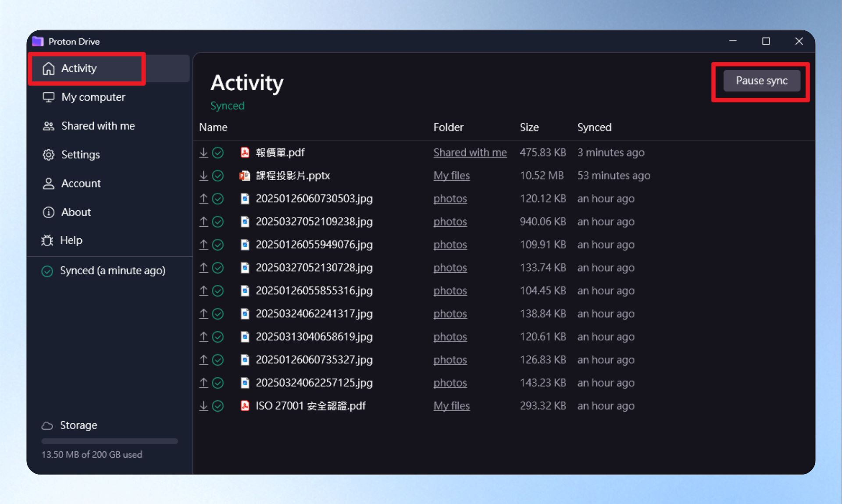
Task: Click the About info icon
Action: coord(48,212)
